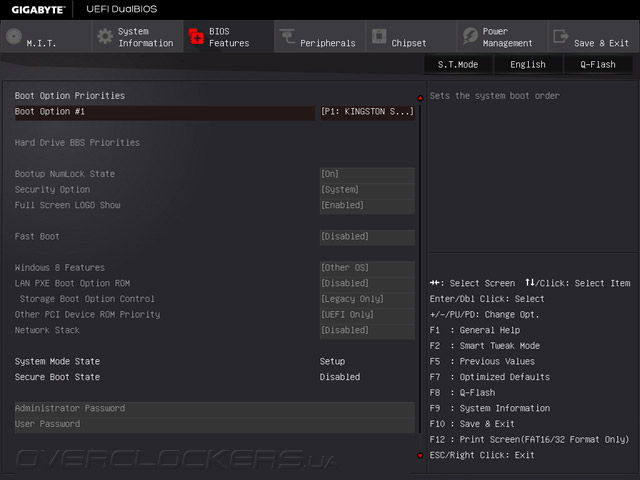Click the Storage Boot Option Control label
This screenshot has height=480, width=640.
click(87, 299)
